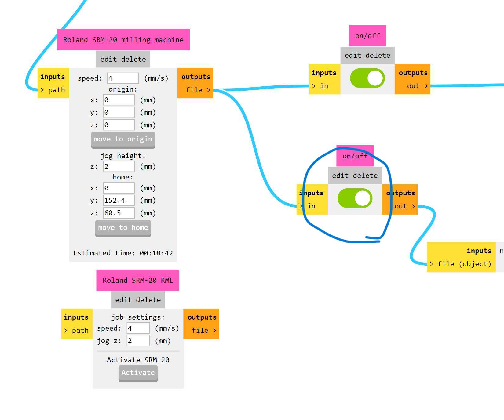Click home: label in milling module
Image resolution: width=504 pixels, height=420 pixels.
point(123,177)
